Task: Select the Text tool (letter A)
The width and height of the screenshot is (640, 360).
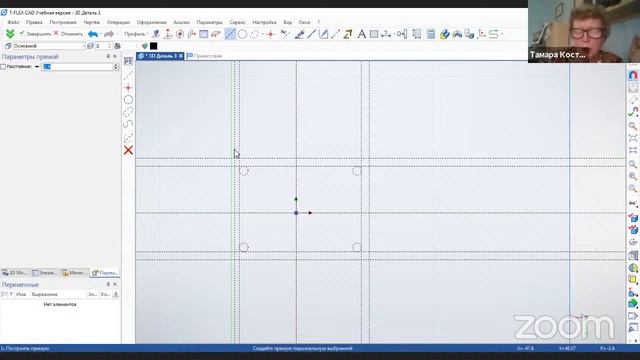Action: (x=362, y=34)
